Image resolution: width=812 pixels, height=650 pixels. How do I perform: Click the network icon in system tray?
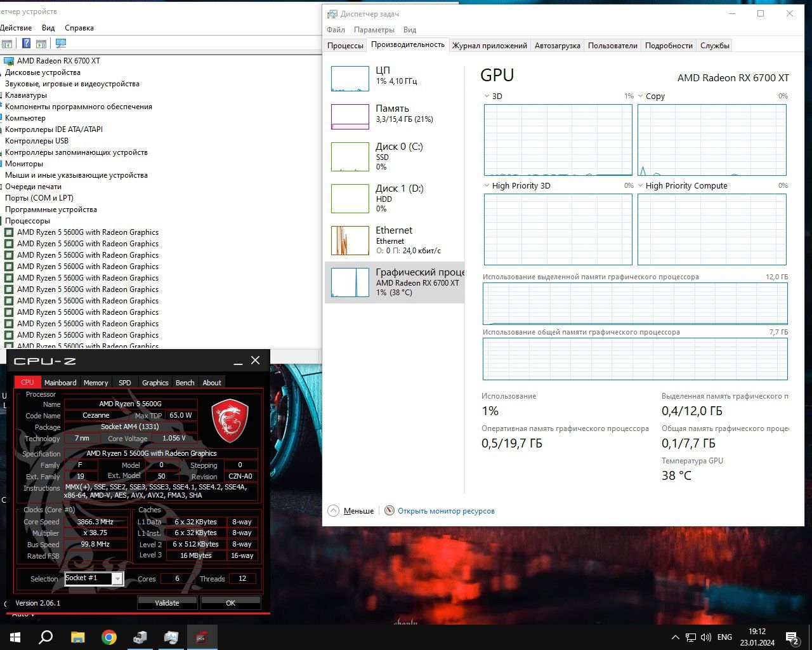pyautogui.click(x=690, y=637)
